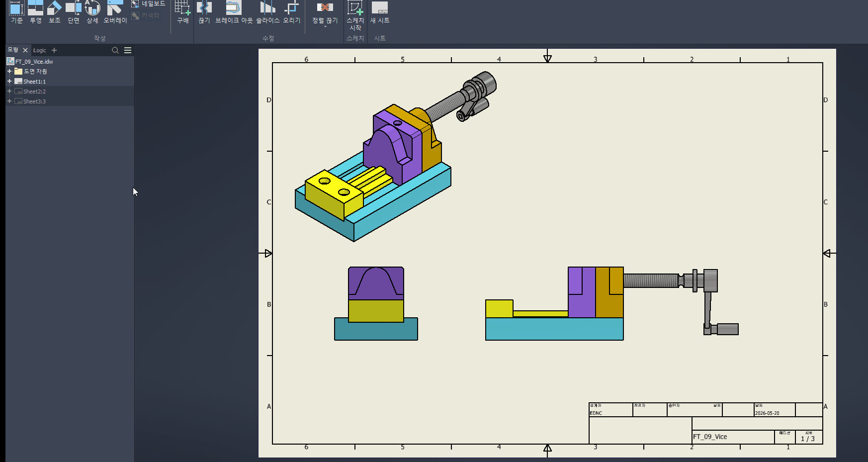Viewport: 868px width, 462px height.
Task: Select the 구배 draft view tool
Action: coord(182,12)
